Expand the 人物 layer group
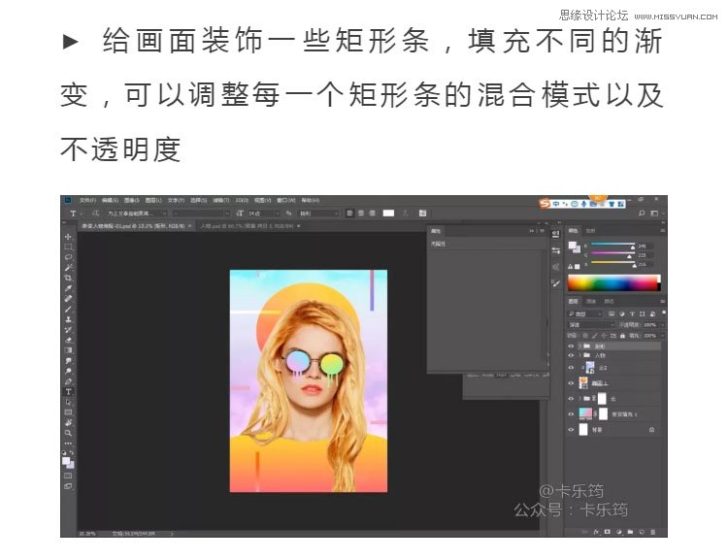The width and height of the screenshot is (728, 560). point(579,356)
